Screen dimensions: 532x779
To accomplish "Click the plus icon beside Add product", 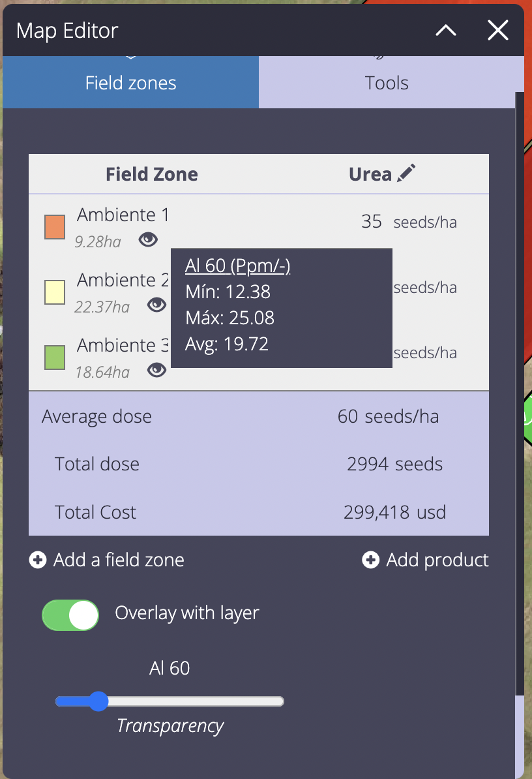I will click(x=371, y=560).
